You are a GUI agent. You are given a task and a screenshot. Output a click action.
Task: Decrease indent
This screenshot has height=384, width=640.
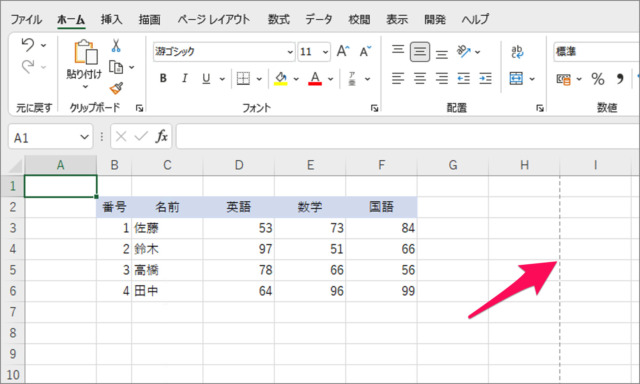coord(464,78)
